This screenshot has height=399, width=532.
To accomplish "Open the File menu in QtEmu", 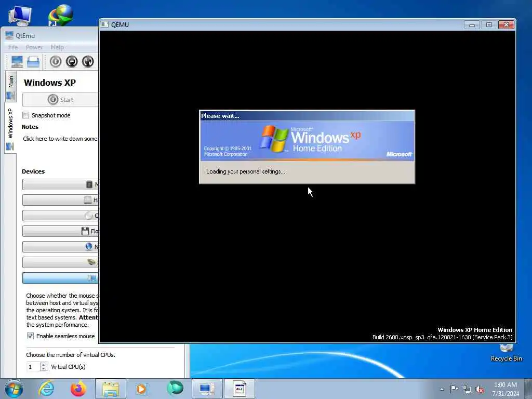I will pyautogui.click(x=13, y=47).
